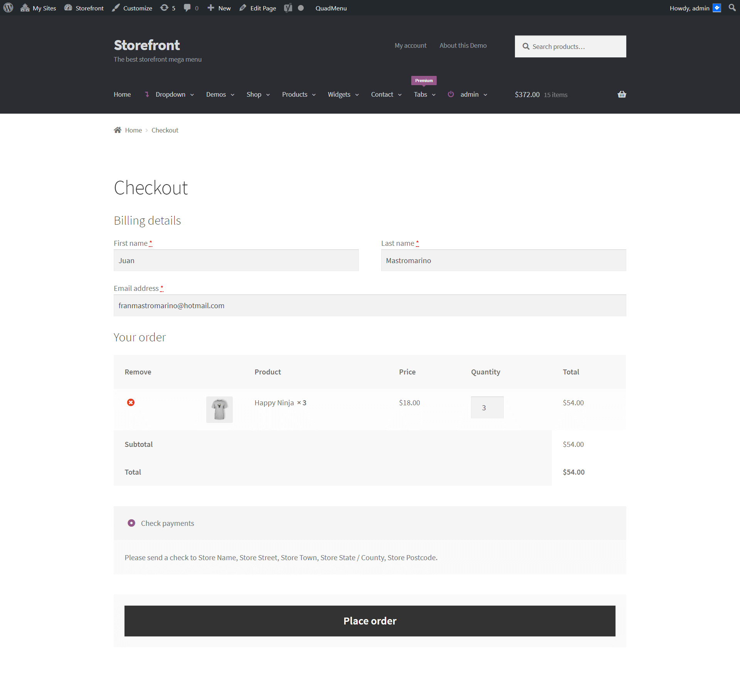Open the comments bubble icon
This screenshot has height=700, width=740.
(187, 8)
